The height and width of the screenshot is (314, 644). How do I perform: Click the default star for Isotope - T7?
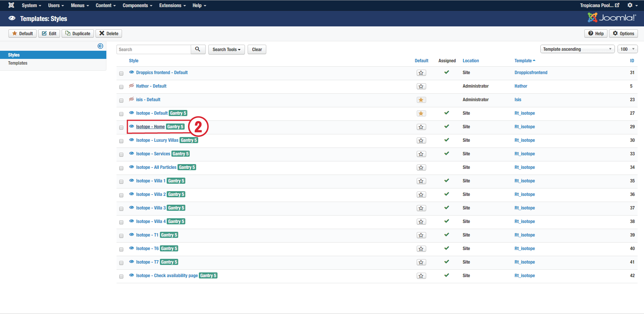(421, 262)
